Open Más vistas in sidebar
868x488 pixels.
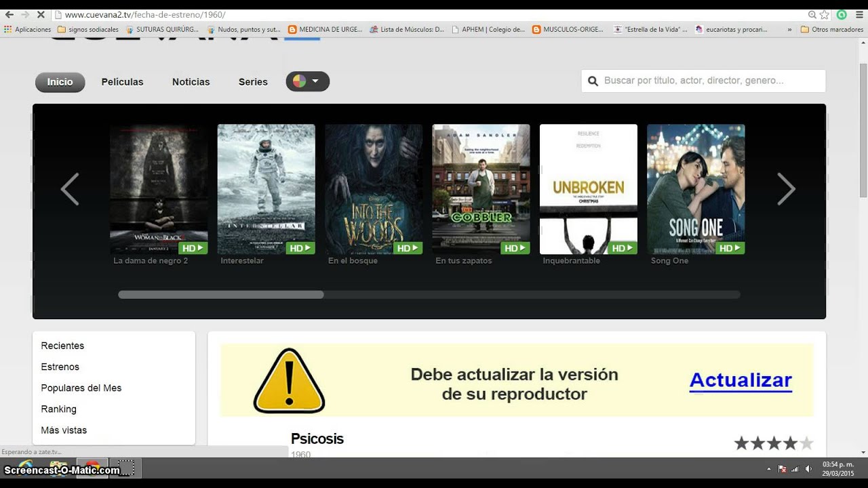coord(64,430)
